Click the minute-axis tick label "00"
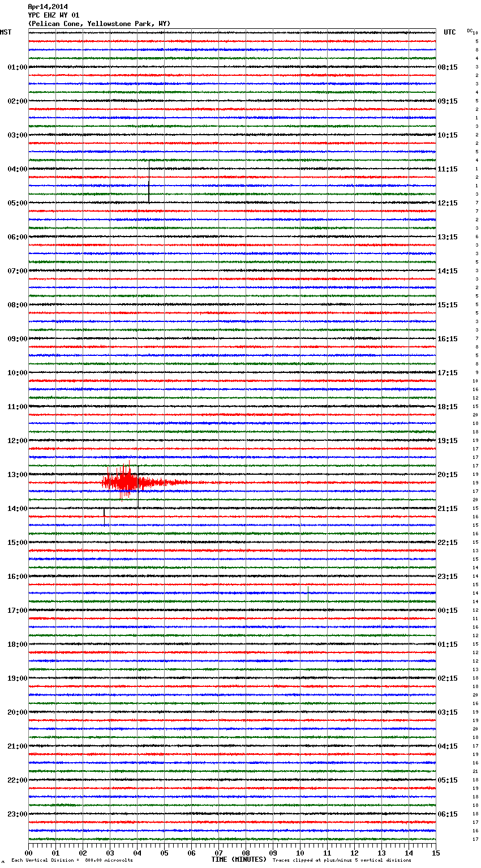The image size is (481, 868). 28,853
